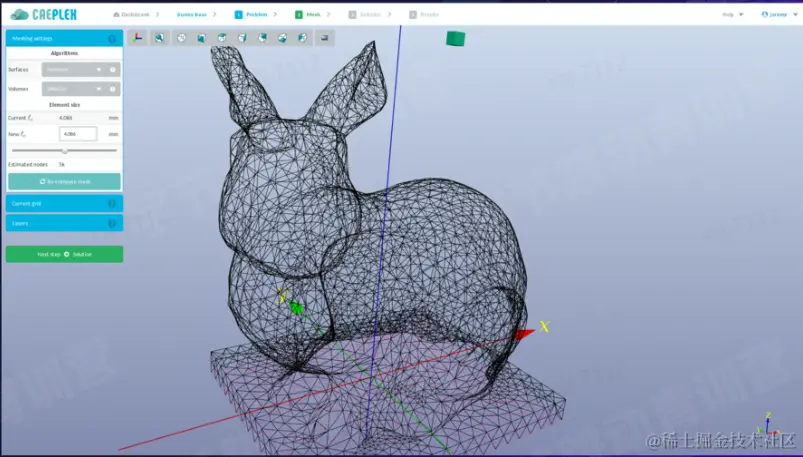Open the Volumes algorithm dropdown
Screen dimensions: 803x457
coord(74,89)
